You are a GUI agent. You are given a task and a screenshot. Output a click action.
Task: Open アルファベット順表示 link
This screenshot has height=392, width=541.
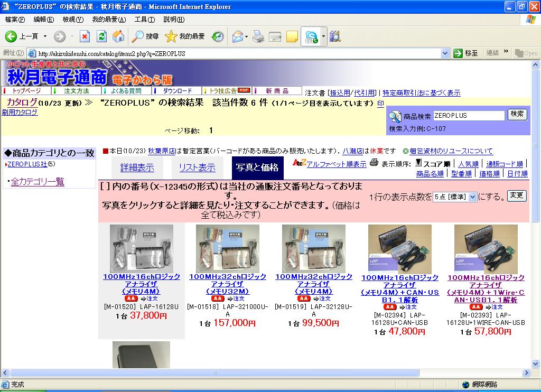point(337,164)
